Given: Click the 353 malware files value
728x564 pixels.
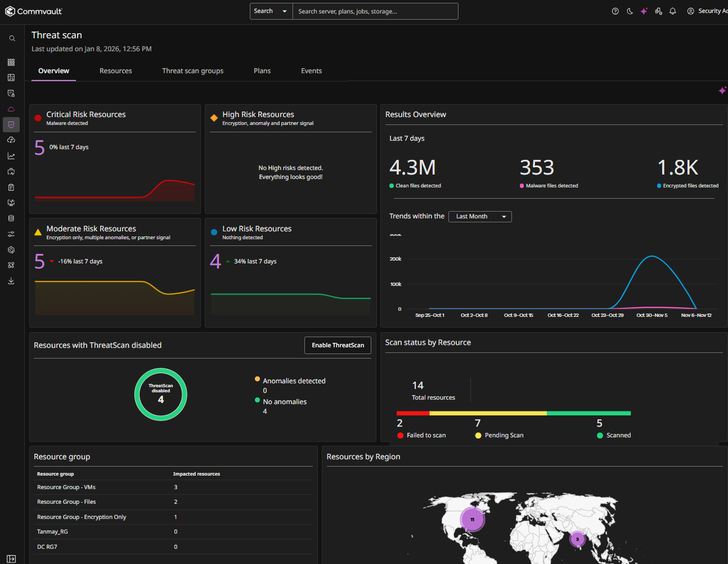Looking at the screenshot, I should click(x=537, y=168).
